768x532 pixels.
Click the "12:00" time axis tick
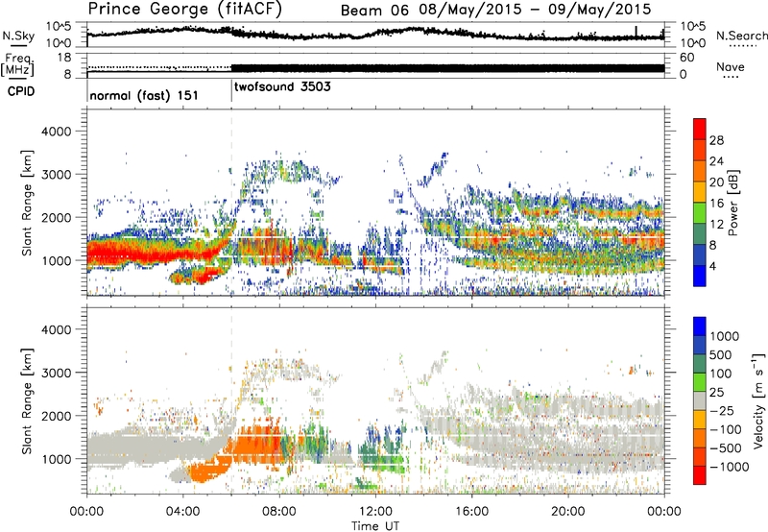point(375,512)
